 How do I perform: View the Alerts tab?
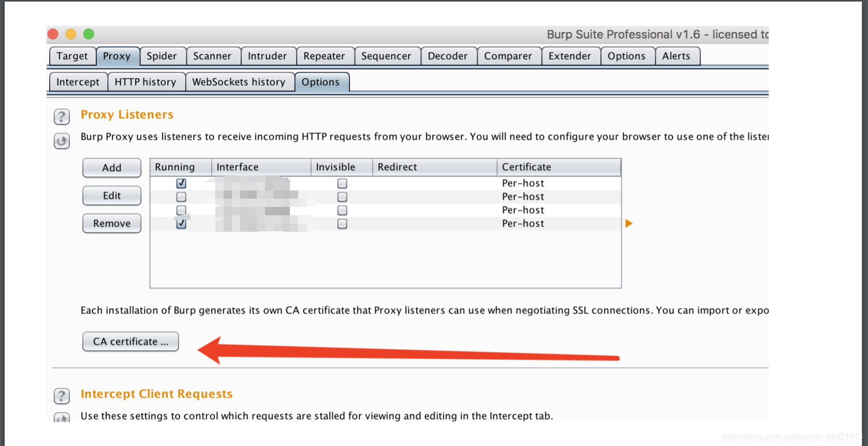[676, 56]
